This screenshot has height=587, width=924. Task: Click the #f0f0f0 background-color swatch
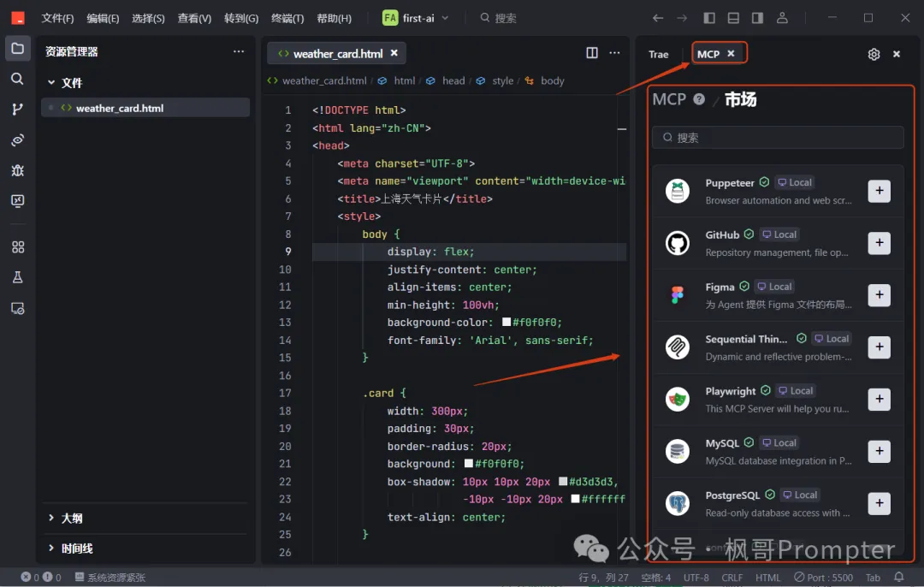click(x=506, y=323)
